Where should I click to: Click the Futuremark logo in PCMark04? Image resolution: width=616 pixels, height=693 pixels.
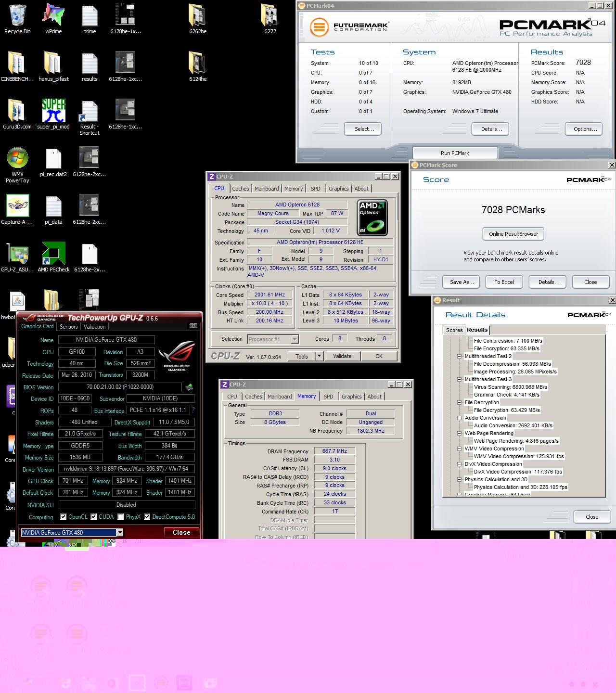tap(349, 26)
